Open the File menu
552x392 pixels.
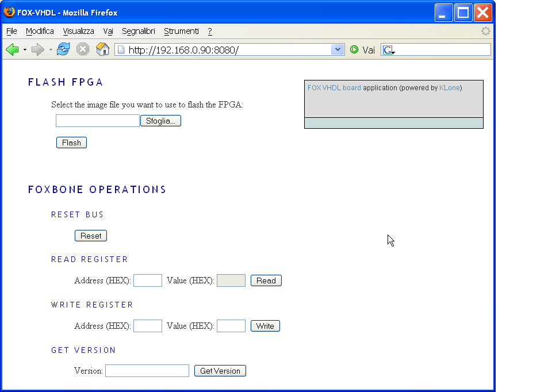[x=11, y=31]
